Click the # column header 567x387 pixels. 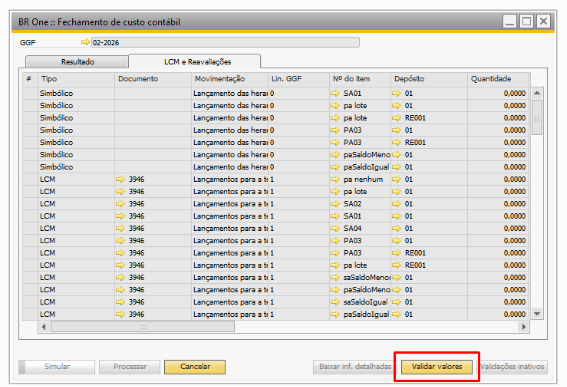pos(30,79)
